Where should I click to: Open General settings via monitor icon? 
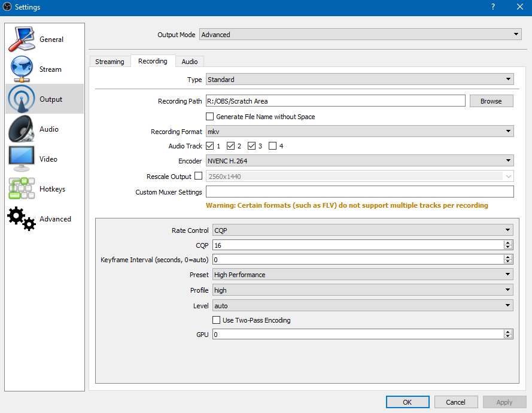pyautogui.click(x=22, y=40)
